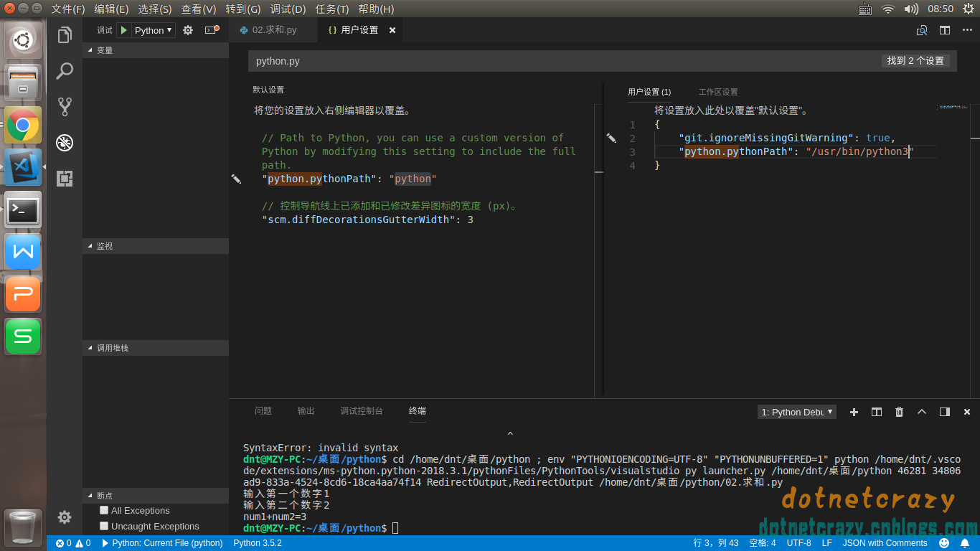Split the terminal panel
980x551 pixels.
point(877,412)
